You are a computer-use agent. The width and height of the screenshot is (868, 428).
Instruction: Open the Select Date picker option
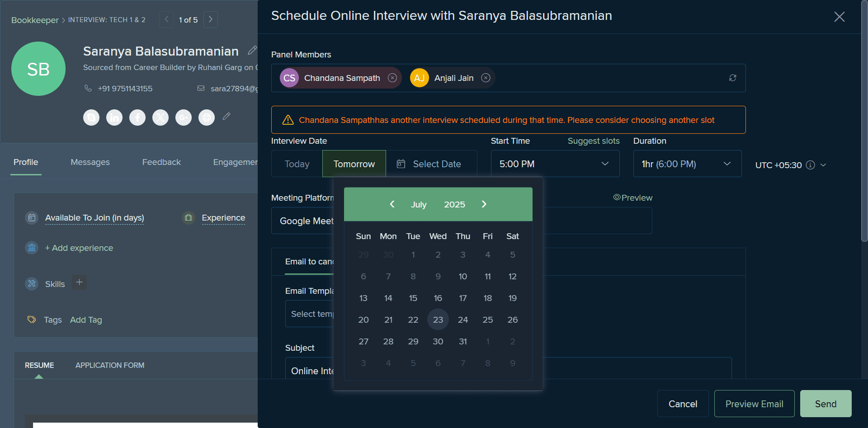[429, 164]
